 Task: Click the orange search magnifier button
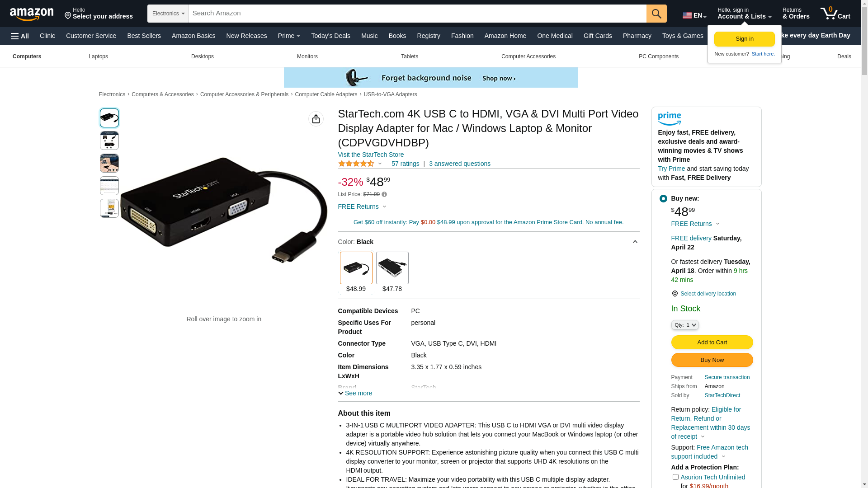click(656, 14)
